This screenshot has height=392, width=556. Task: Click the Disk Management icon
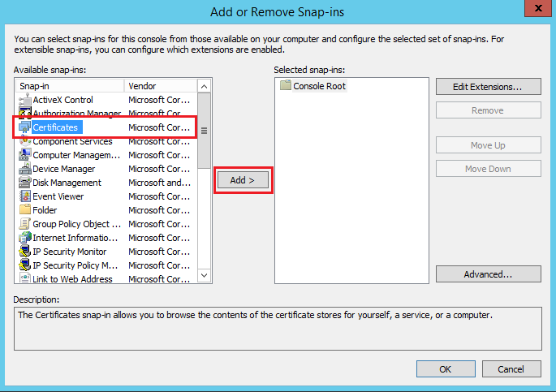[x=24, y=183]
